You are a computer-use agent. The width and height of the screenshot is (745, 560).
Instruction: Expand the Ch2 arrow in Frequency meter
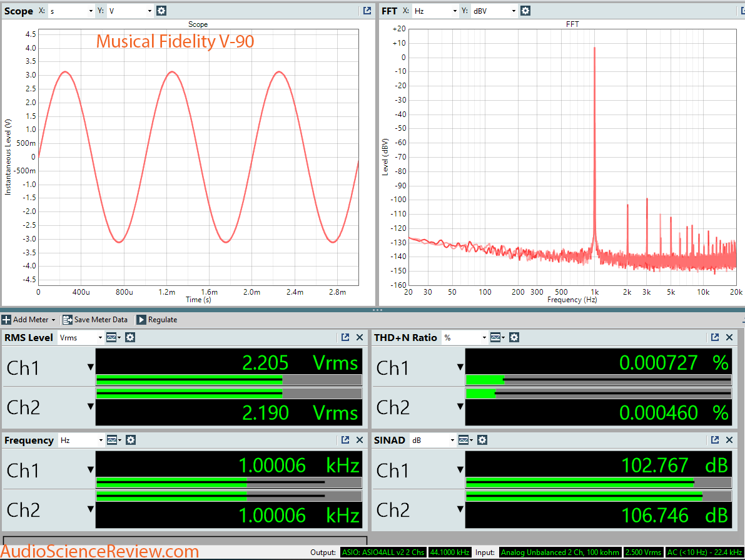tap(90, 509)
